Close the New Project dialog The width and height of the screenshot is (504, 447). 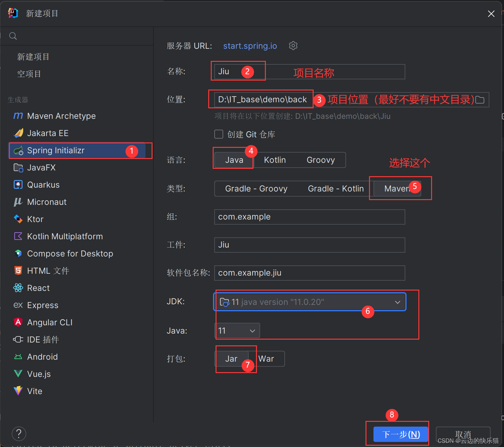[x=491, y=14]
